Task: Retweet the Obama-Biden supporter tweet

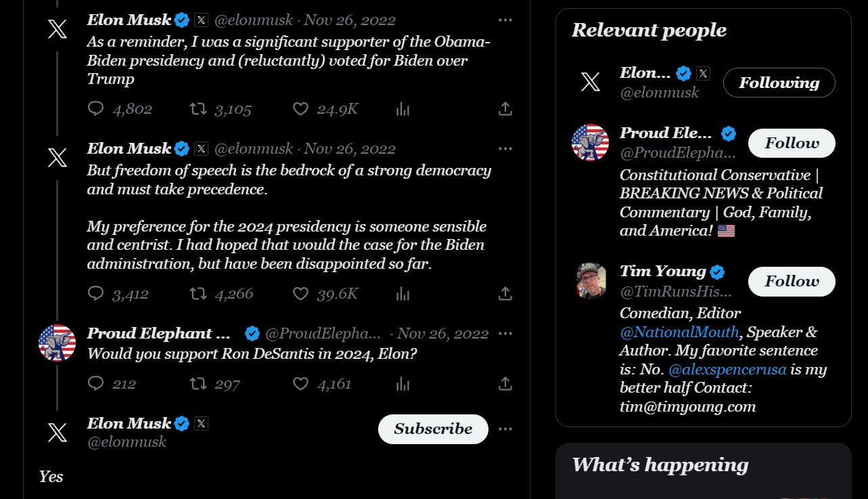Action: (x=198, y=108)
